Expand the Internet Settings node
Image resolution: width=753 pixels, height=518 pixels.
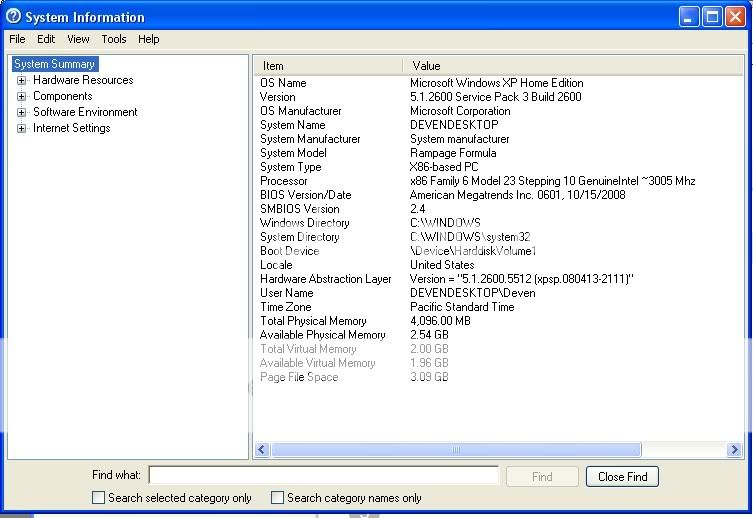click(21, 128)
